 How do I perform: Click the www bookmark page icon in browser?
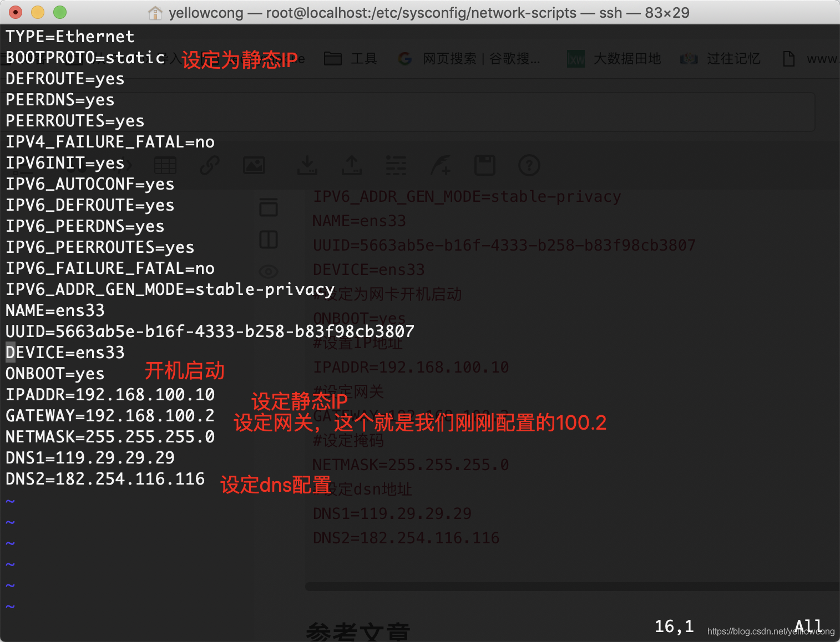click(788, 59)
